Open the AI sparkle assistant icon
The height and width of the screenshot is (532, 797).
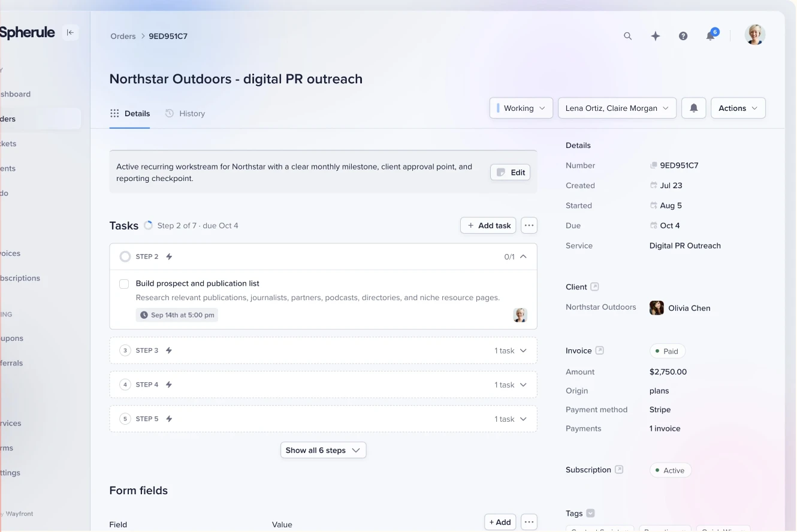point(656,36)
